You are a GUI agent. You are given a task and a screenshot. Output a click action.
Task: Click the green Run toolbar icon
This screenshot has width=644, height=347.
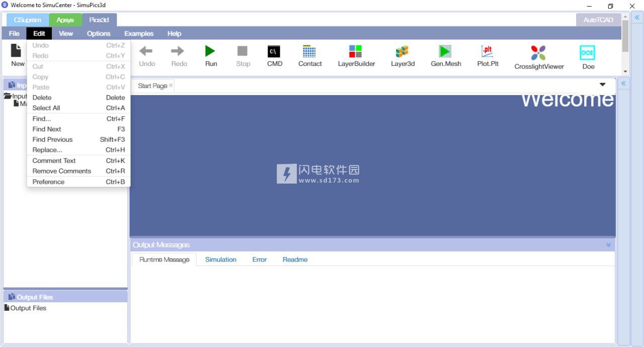click(x=211, y=52)
